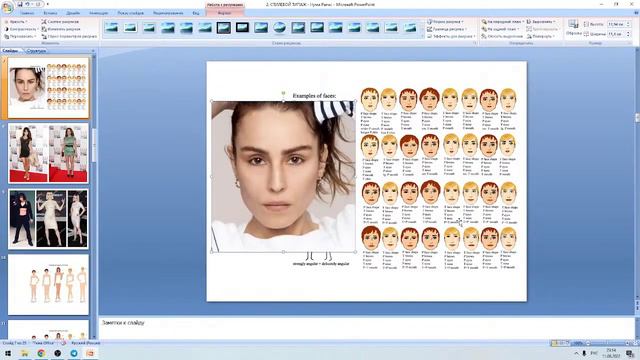Click the Ширина width input field
640x360 pixels.
(x=616, y=34)
